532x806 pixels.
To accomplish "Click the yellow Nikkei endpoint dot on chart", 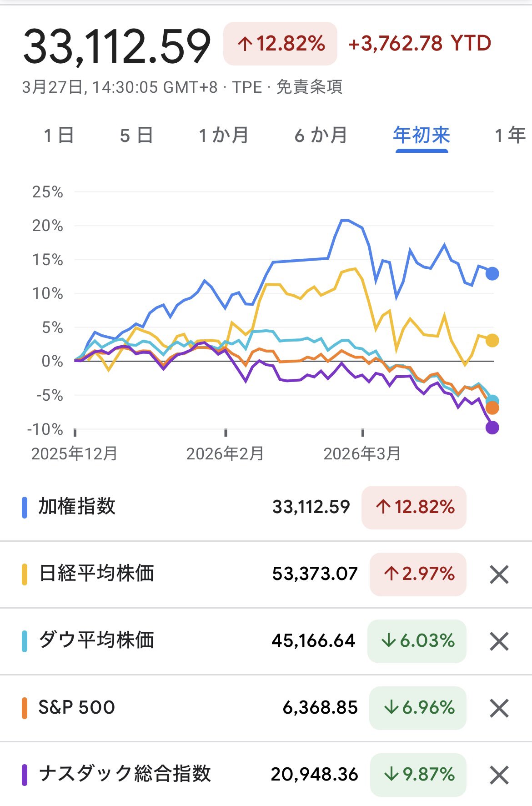I will 492,340.
